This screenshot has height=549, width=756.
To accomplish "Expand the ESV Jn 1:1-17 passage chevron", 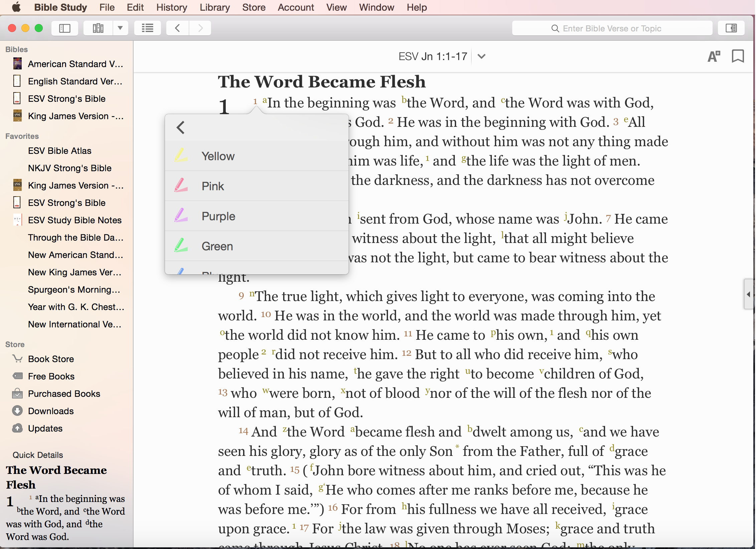I will tap(481, 56).
